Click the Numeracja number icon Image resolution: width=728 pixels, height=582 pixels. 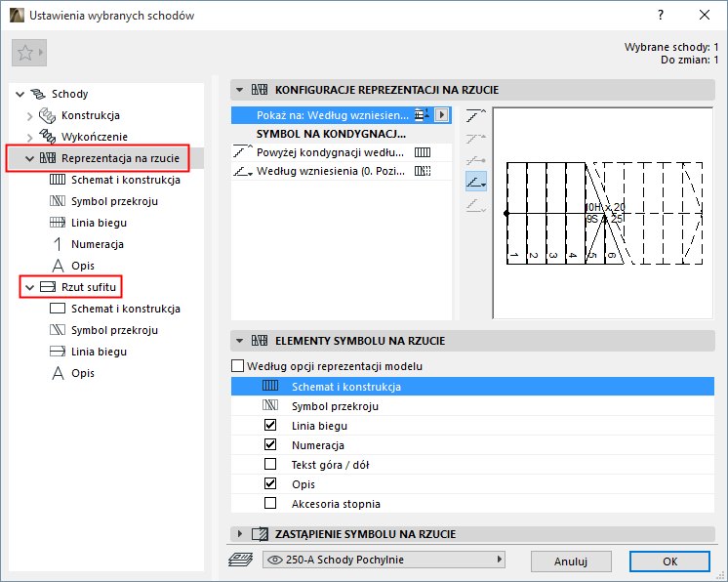pos(58,244)
